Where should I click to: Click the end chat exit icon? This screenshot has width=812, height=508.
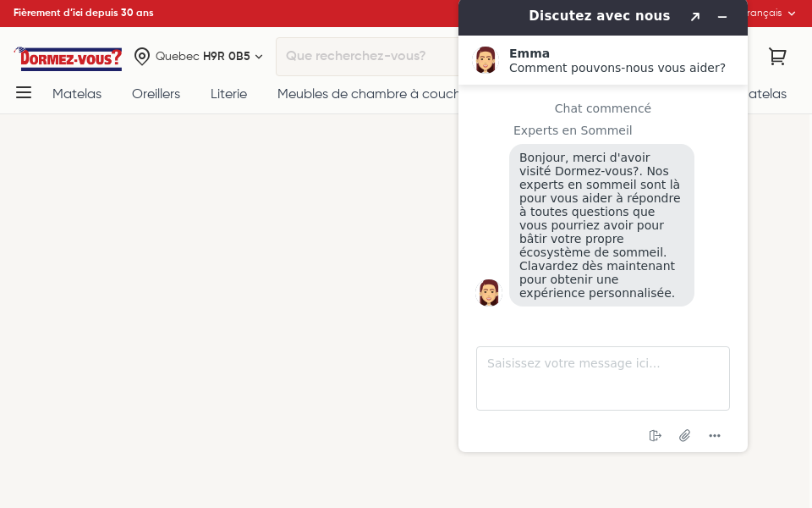click(x=655, y=435)
